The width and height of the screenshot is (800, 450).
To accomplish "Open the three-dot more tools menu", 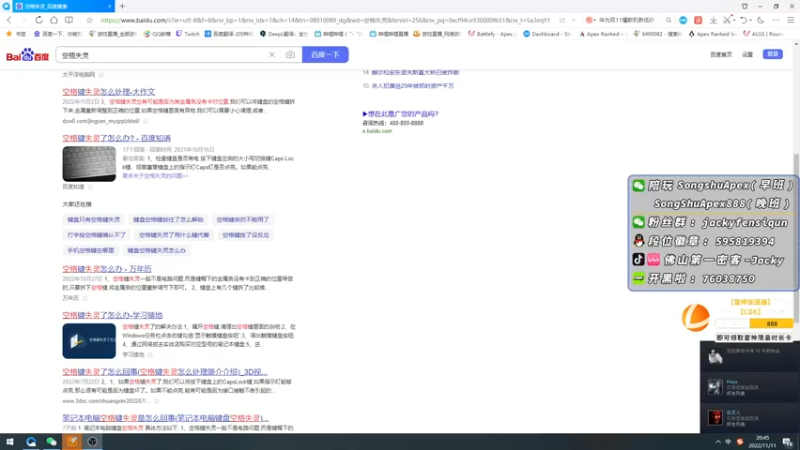I will (776, 20).
